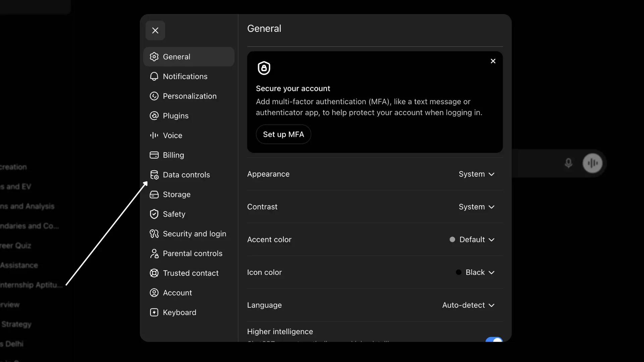The height and width of the screenshot is (362, 644).
Task: Click the black Icon color swatch dot
Action: coord(459,273)
